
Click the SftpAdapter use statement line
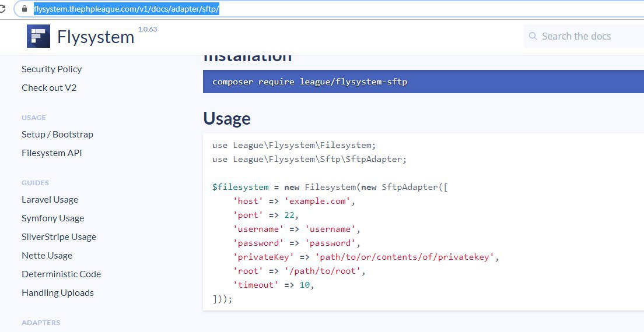coord(309,159)
